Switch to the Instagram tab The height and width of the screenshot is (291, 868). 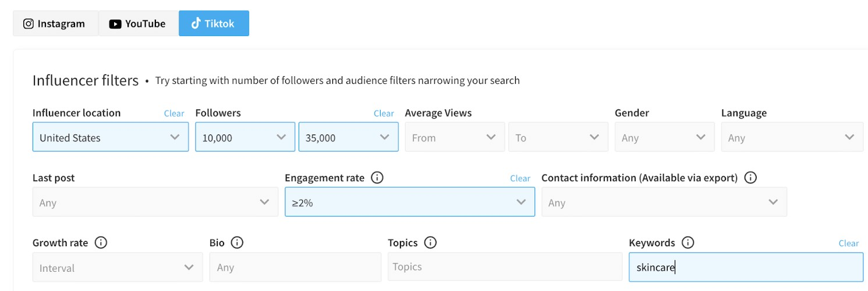point(55,24)
